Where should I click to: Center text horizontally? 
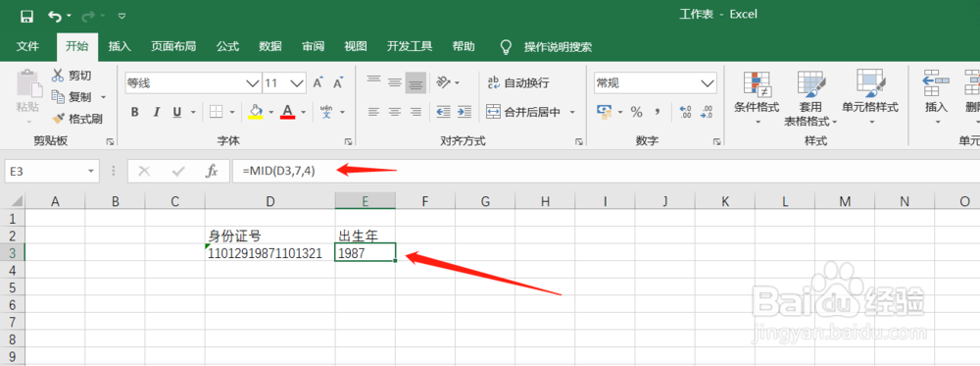pyautogui.click(x=394, y=112)
